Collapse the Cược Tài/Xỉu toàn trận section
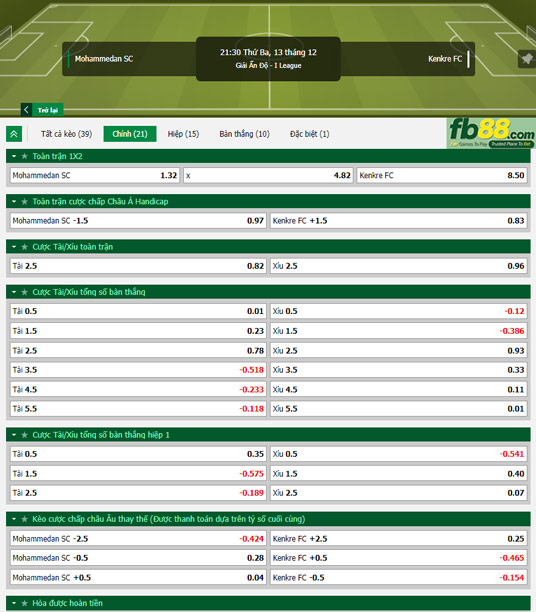 (x=14, y=247)
